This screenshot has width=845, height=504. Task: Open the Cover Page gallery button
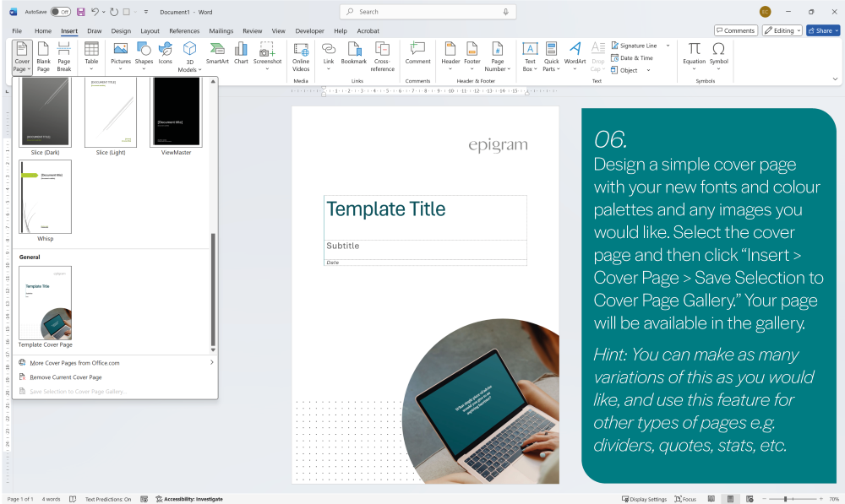22,57
